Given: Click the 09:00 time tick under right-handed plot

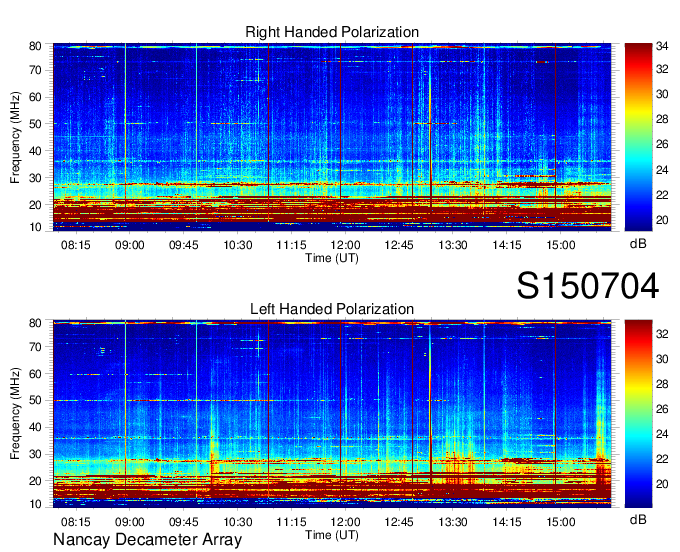Looking at the screenshot, I should point(129,245).
